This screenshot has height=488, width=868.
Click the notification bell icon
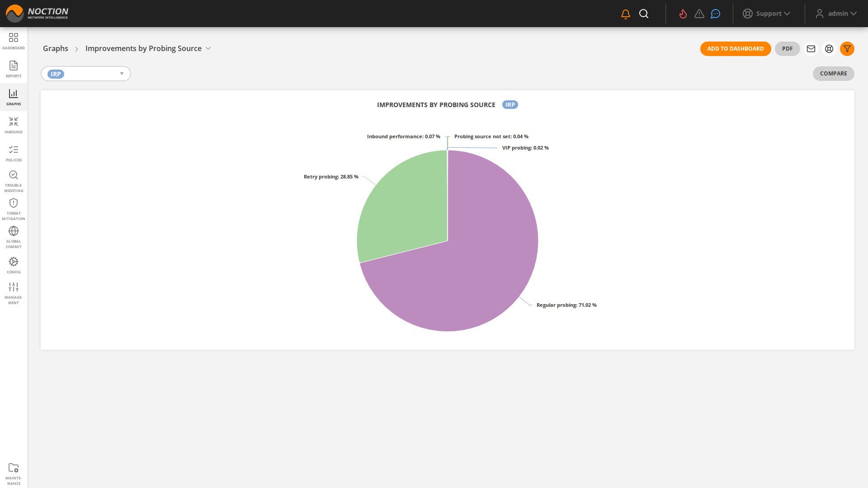point(626,14)
